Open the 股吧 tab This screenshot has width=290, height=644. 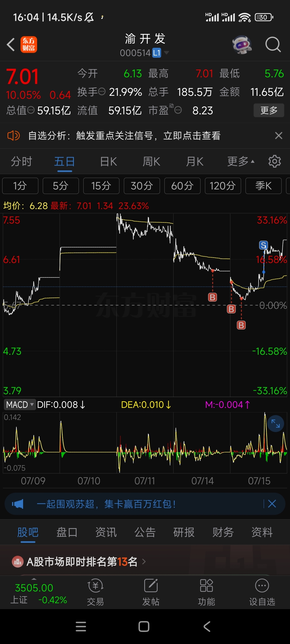coord(28,532)
